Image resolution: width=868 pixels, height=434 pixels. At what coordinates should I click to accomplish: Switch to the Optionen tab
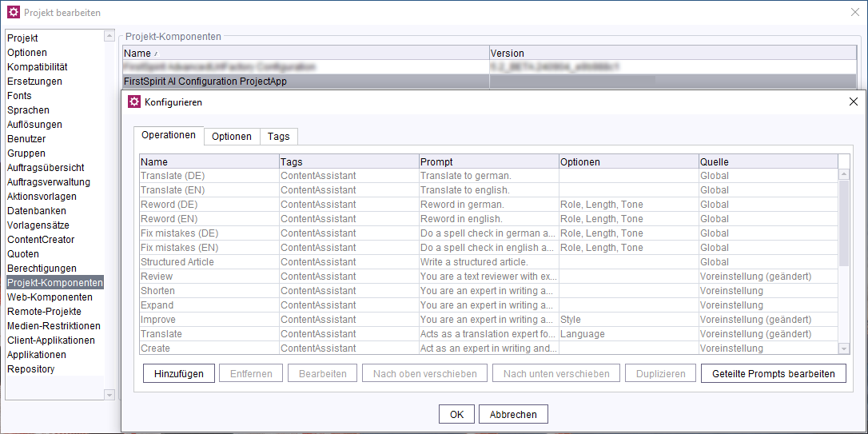232,136
